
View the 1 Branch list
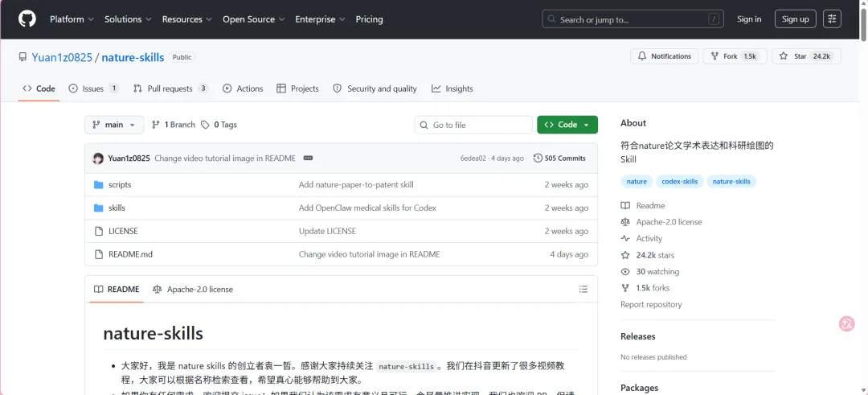pos(174,125)
